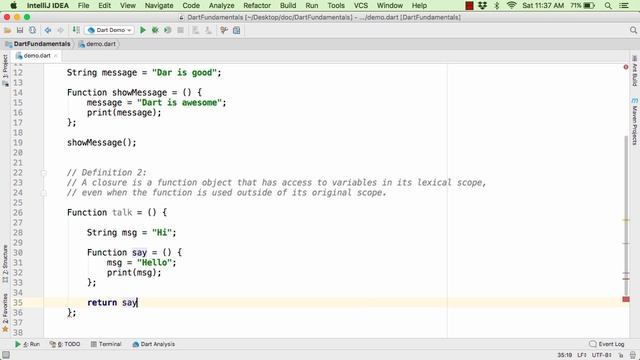Click the Build project icon beside Dart Demo

pyautogui.click(x=76, y=30)
